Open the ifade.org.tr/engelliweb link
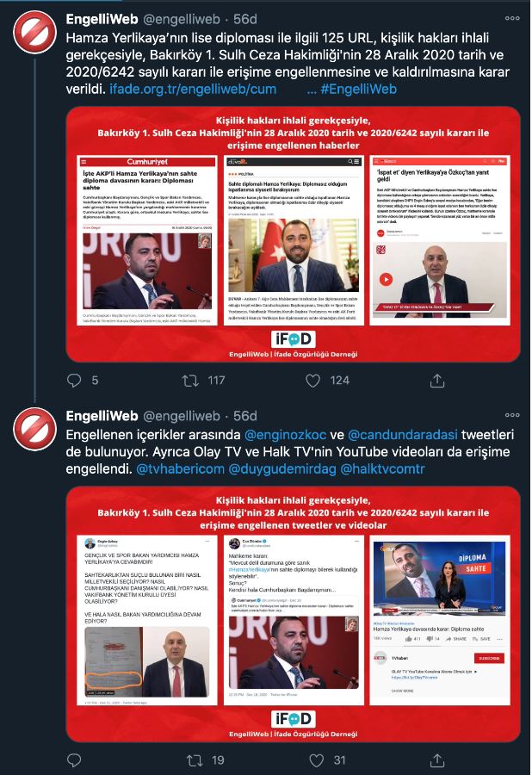 [193, 89]
